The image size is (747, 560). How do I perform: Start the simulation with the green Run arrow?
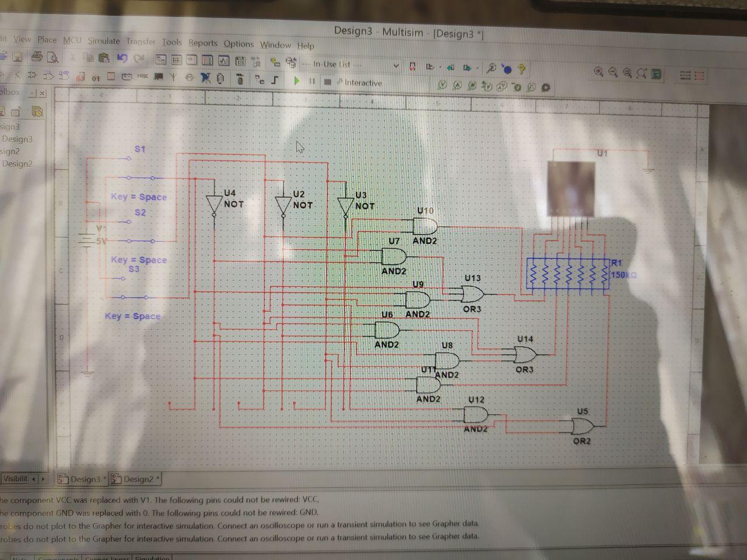coord(297,81)
